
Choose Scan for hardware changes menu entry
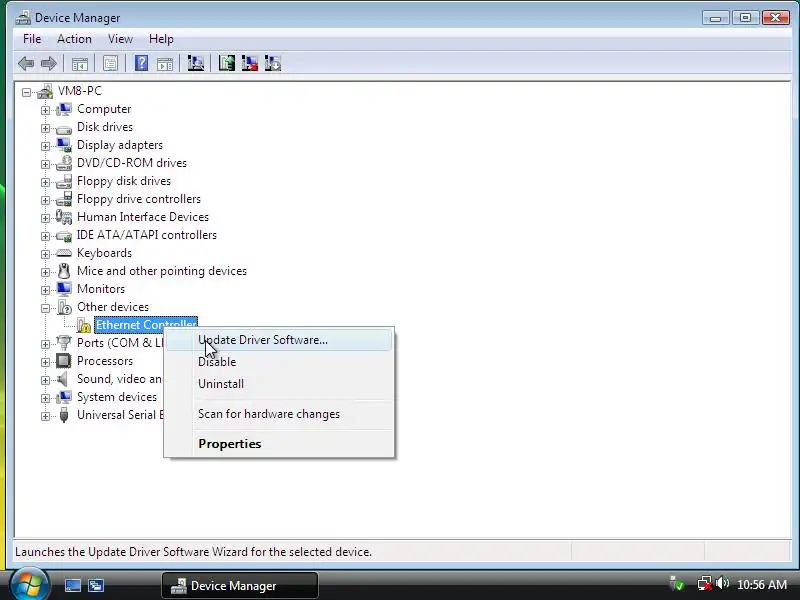click(x=279, y=414)
